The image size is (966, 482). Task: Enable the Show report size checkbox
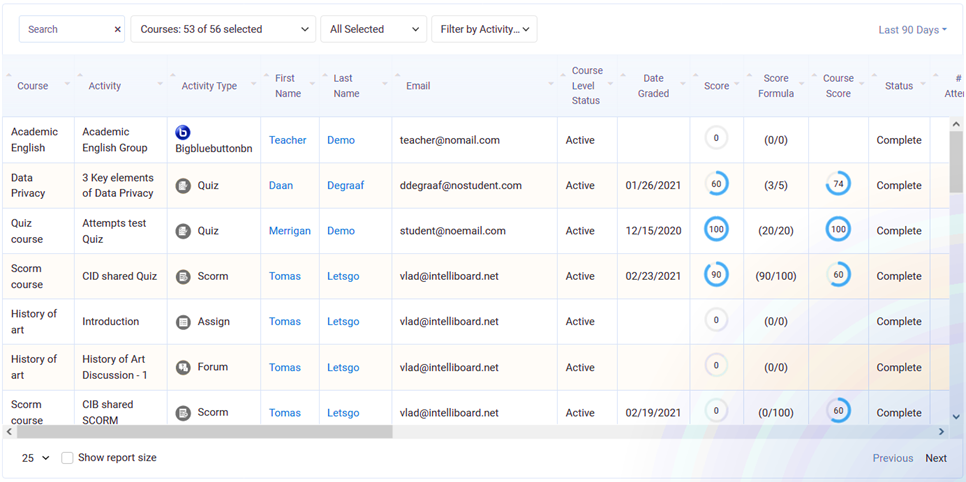click(67, 458)
